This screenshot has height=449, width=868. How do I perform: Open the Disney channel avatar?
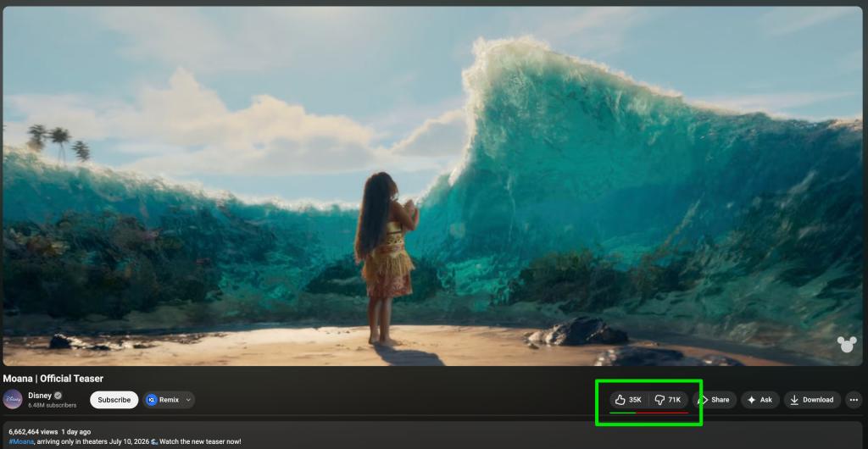click(13, 399)
